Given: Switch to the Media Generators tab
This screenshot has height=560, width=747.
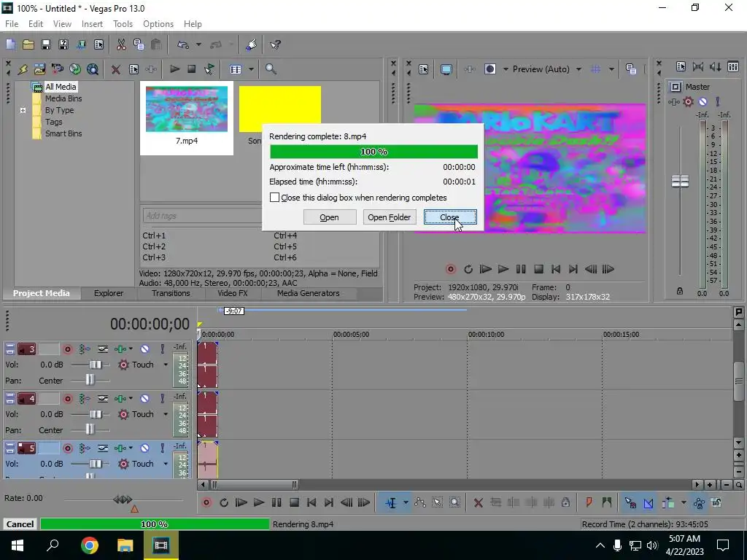Looking at the screenshot, I should click(309, 293).
